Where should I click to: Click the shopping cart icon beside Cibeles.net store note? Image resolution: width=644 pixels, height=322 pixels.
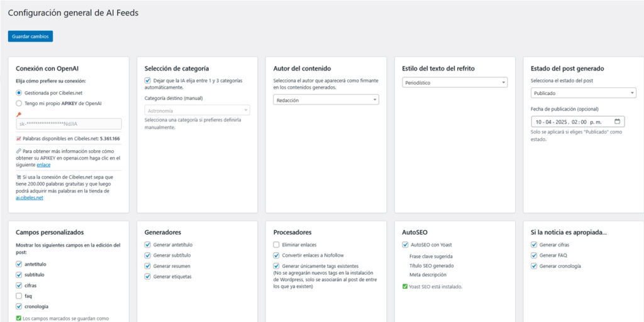(x=18, y=177)
